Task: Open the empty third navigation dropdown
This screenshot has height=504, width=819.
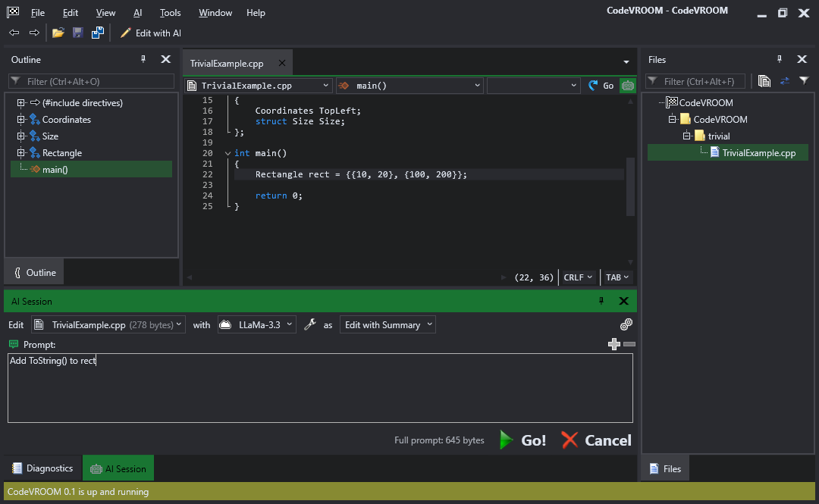Action: 533,86
